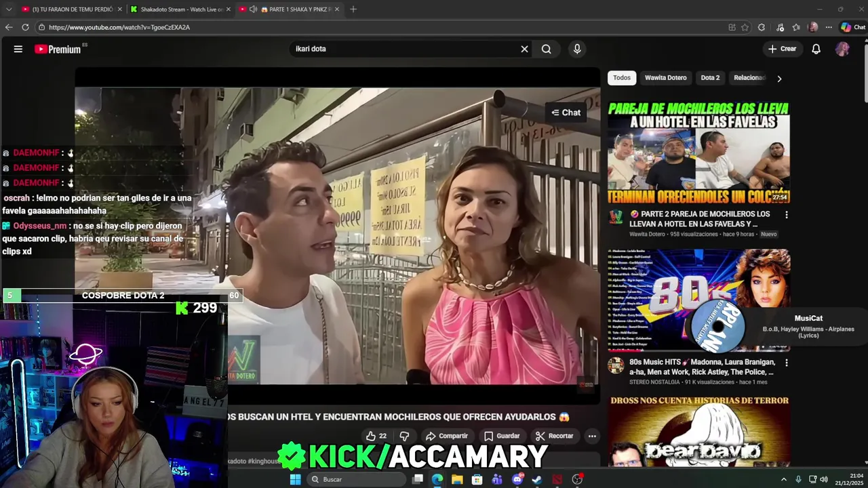Open the Wawita Dotero channel name link
868x488 pixels.
pyautogui.click(x=648, y=234)
